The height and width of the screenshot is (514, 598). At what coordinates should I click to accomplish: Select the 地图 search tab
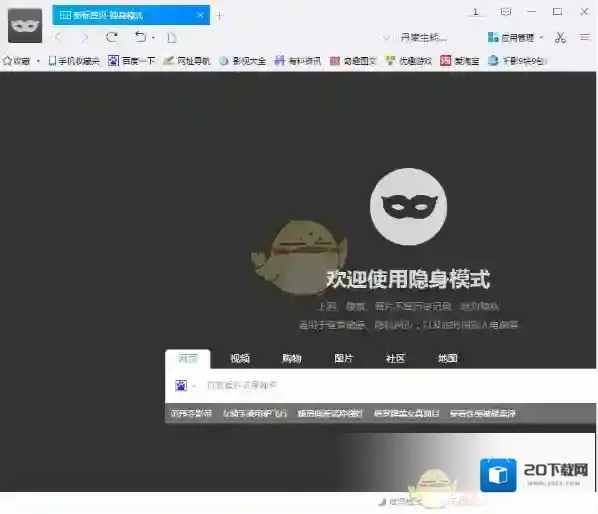447,358
